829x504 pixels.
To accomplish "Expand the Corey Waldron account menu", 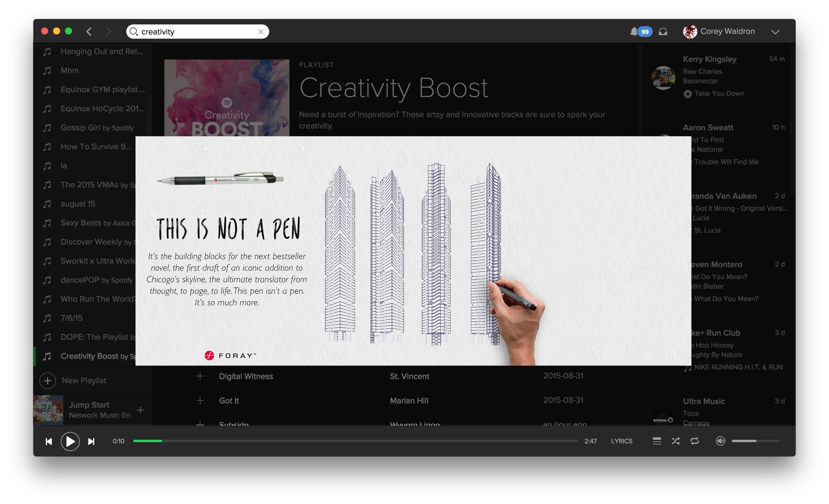I will (775, 32).
